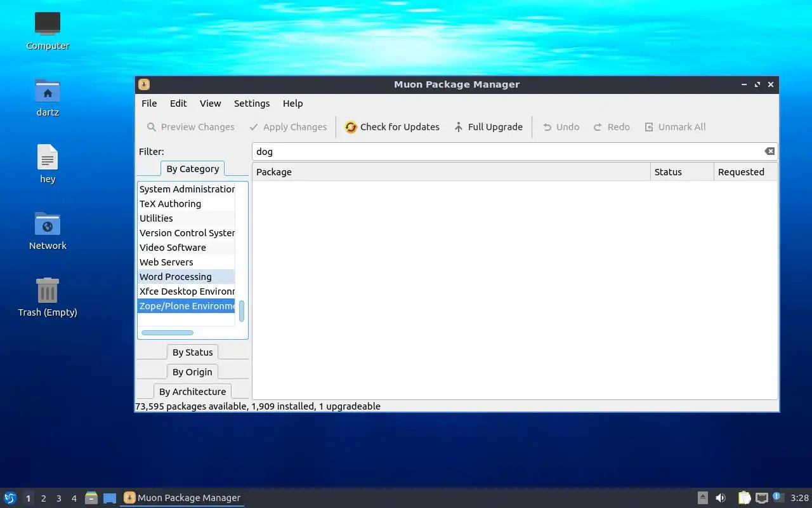Click the clock showing 3:28
Image resolution: width=812 pixels, height=508 pixels.
coord(799,498)
